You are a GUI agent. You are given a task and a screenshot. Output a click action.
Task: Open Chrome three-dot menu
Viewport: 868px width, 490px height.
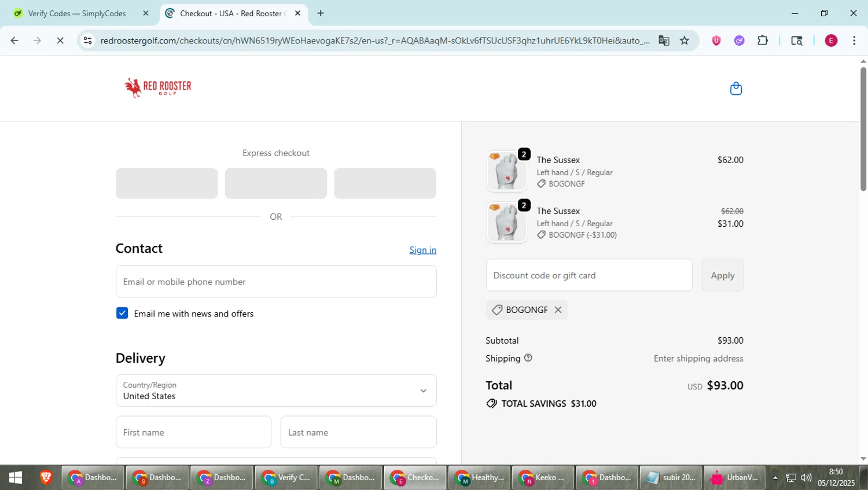pyautogui.click(x=854, y=40)
